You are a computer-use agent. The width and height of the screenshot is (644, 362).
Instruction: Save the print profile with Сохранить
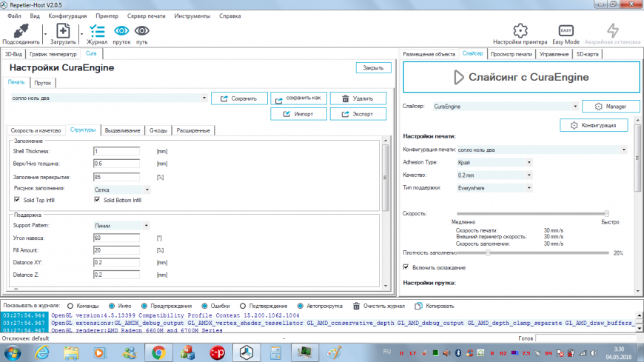coord(239,98)
